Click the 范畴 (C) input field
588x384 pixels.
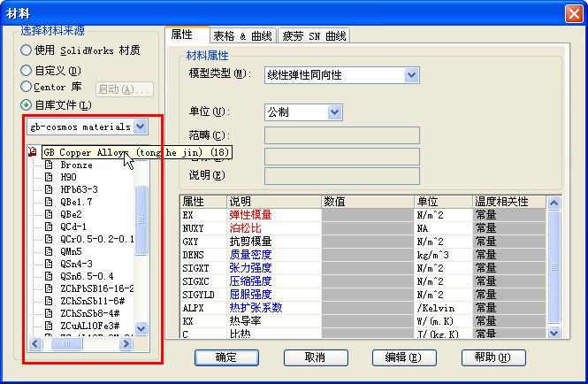(341, 135)
